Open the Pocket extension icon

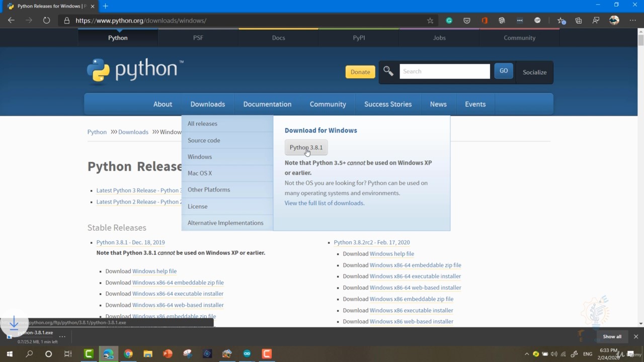pos(467,21)
